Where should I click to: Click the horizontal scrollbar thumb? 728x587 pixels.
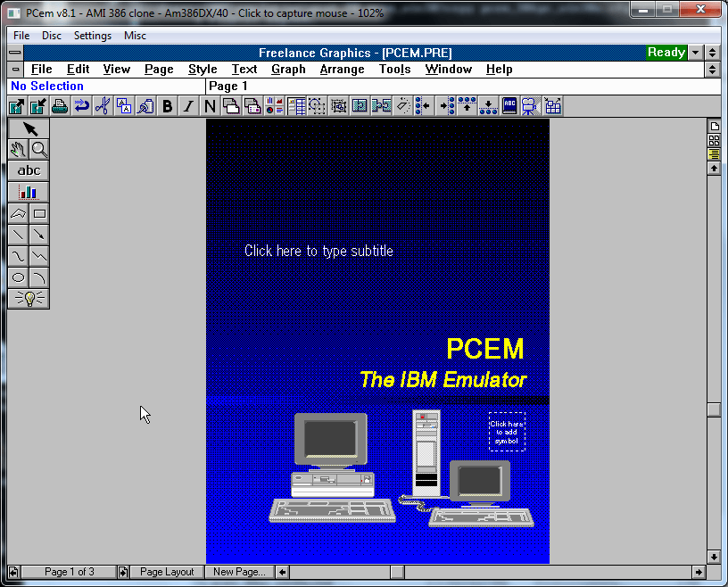(x=397, y=572)
